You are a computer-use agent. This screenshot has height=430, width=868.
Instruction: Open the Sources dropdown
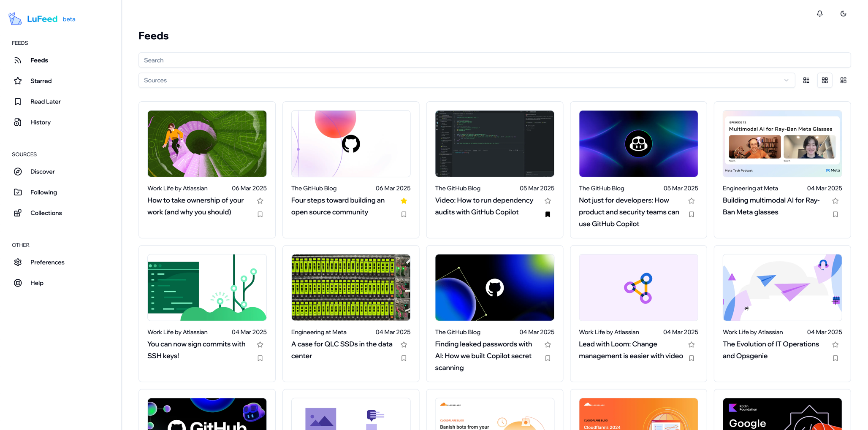click(467, 80)
